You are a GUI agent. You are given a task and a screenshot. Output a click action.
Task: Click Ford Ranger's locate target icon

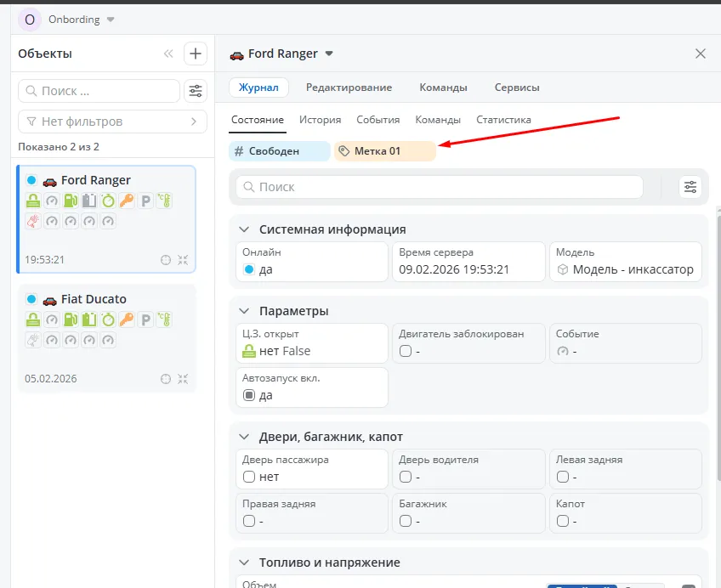[x=166, y=260]
